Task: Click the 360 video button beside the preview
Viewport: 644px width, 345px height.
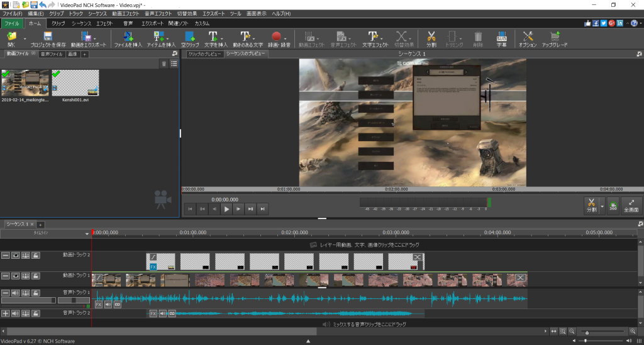Action: tap(613, 205)
